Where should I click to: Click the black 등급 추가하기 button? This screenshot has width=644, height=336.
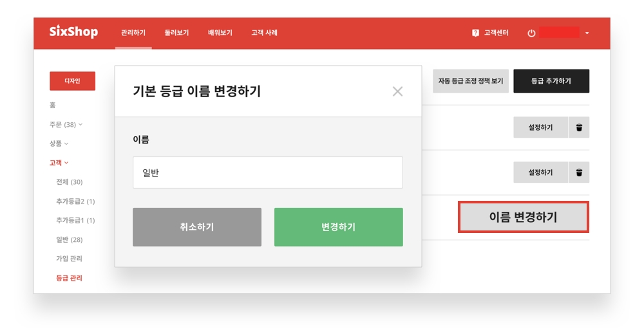551,81
